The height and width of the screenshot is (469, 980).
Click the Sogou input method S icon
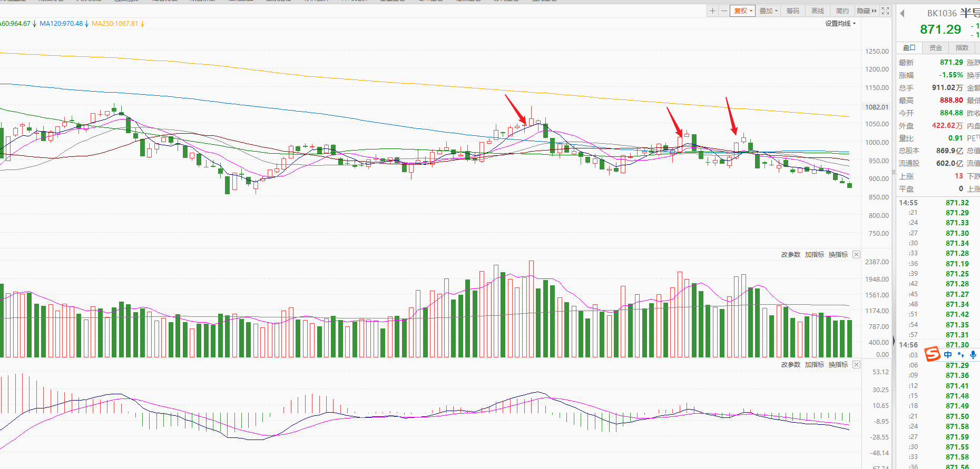pos(932,354)
